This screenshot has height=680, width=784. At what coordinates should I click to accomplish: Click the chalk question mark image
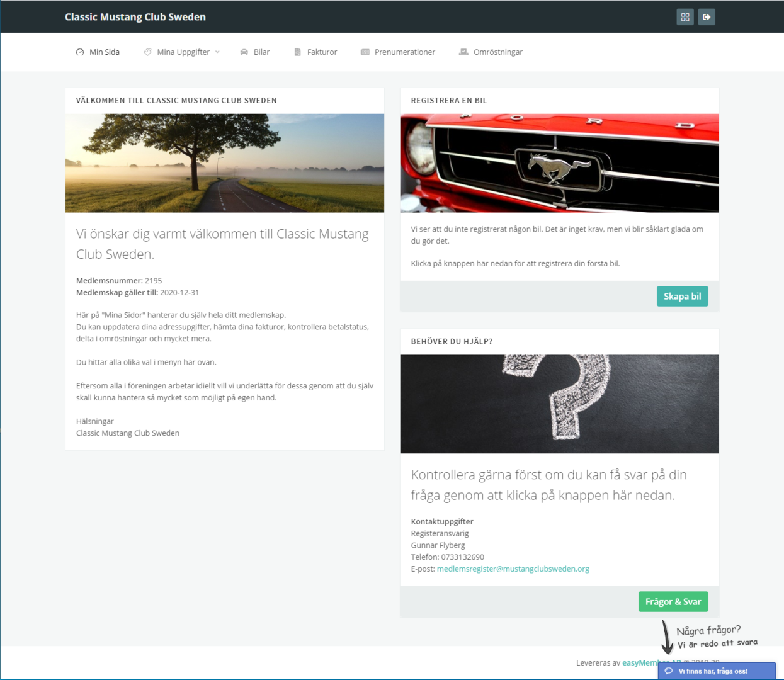coord(560,404)
